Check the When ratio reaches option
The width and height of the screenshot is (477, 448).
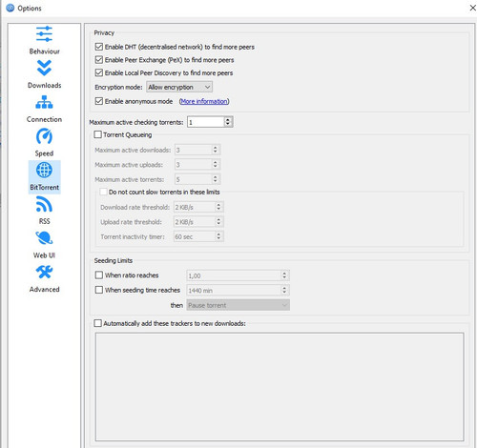[x=99, y=275]
